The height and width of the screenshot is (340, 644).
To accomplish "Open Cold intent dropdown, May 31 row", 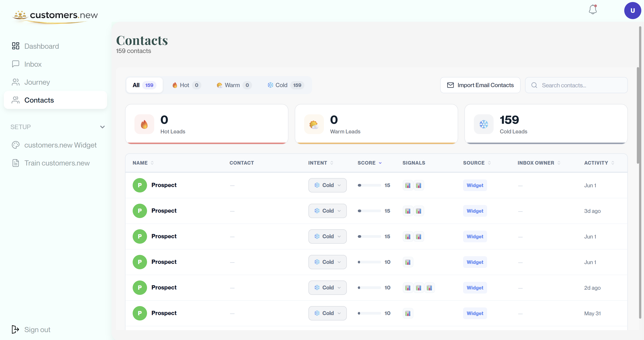I will tap(327, 313).
